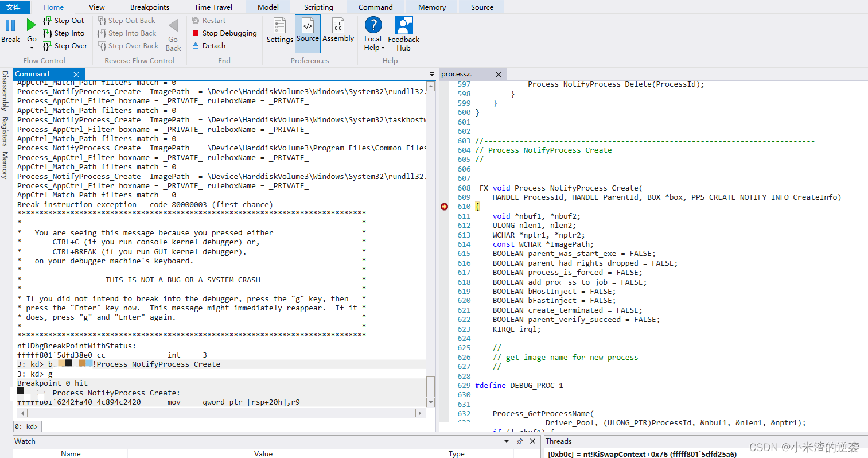Click 'KIRQL irql;' source line
The image size is (868, 458).
pos(516,329)
